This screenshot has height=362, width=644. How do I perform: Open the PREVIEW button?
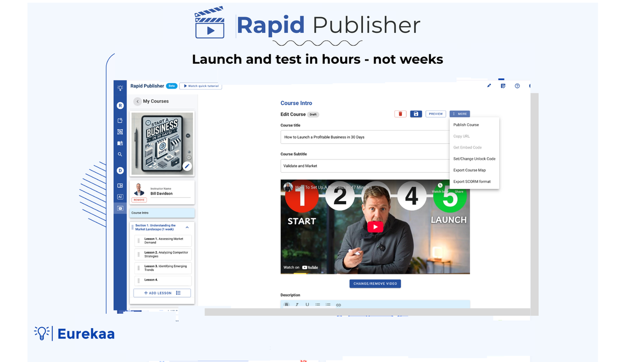(x=436, y=114)
